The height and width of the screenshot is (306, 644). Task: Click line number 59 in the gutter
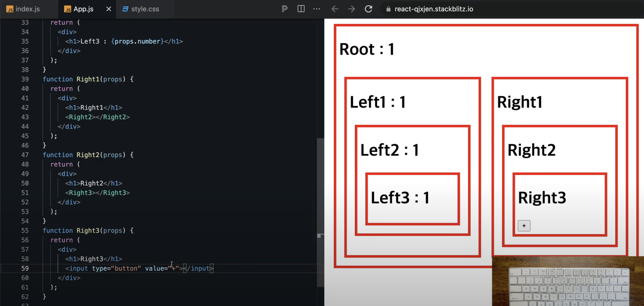25,268
